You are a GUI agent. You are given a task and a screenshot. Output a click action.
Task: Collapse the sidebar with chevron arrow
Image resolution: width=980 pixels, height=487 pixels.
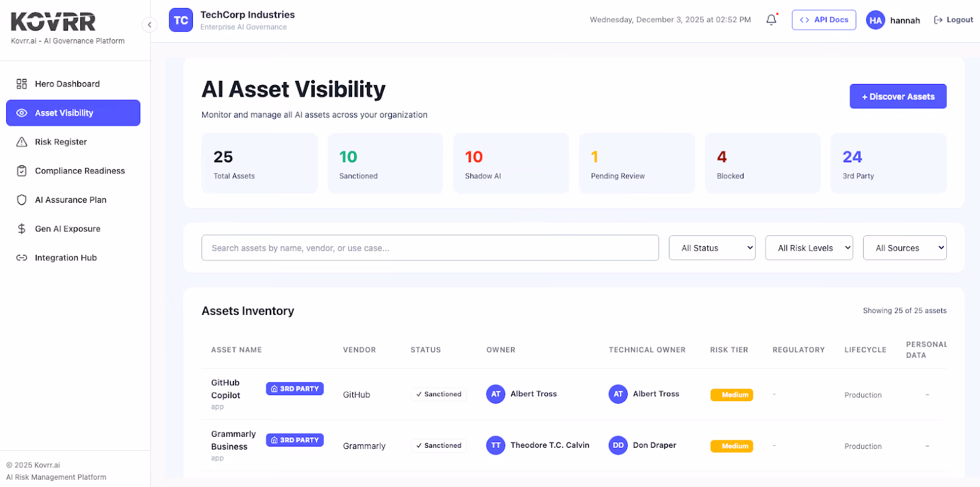tap(149, 25)
